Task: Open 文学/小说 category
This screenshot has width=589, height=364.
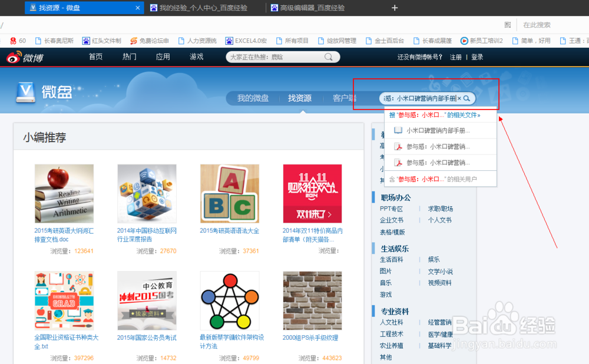Action: (440, 271)
